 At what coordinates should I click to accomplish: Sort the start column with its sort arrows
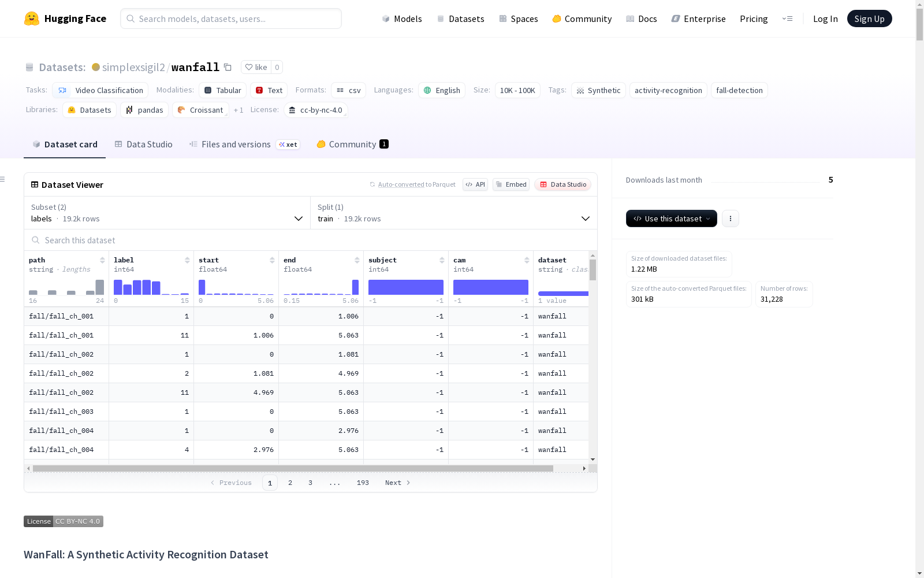point(272,260)
